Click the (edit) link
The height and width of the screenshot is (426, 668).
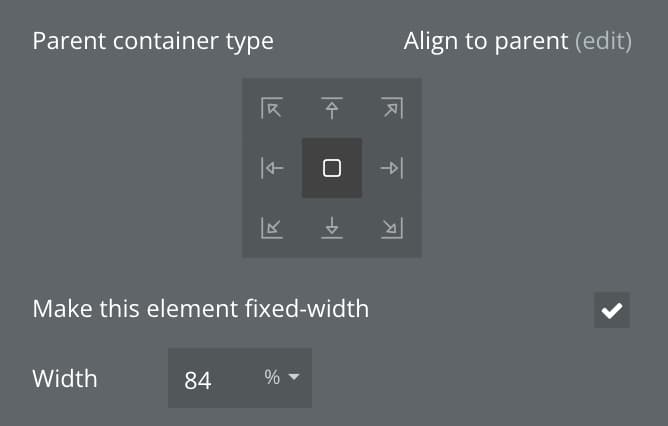[x=603, y=41]
